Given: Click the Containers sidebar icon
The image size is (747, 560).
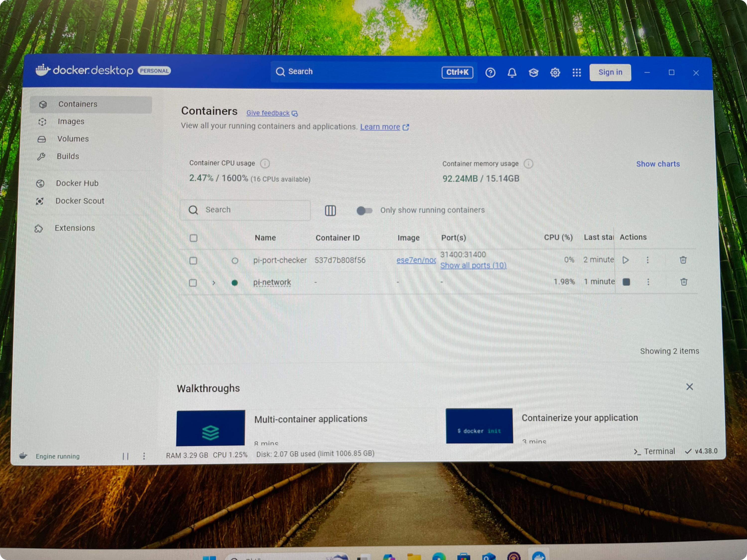Looking at the screenshot, I should pos(43,104).
